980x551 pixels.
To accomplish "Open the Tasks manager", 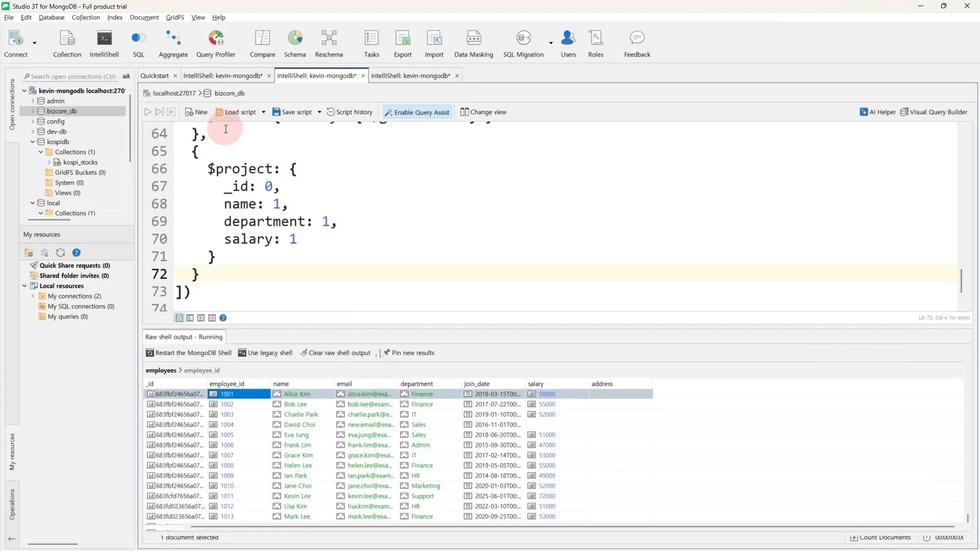I will point(372,44).
